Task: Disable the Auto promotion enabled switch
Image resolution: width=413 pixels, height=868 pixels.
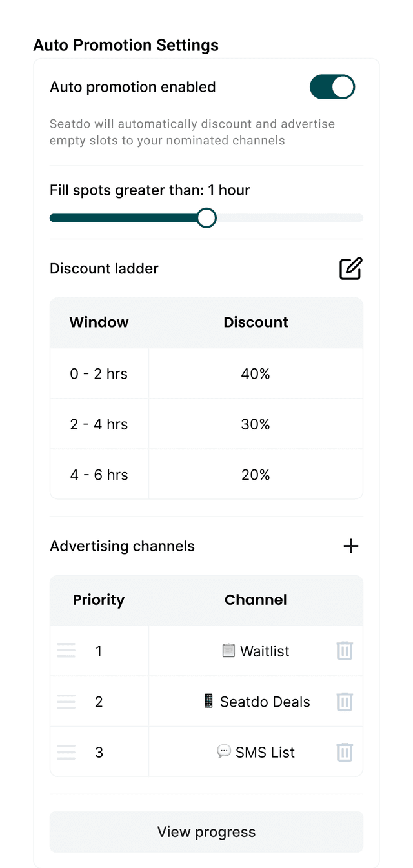Action: 332,86
